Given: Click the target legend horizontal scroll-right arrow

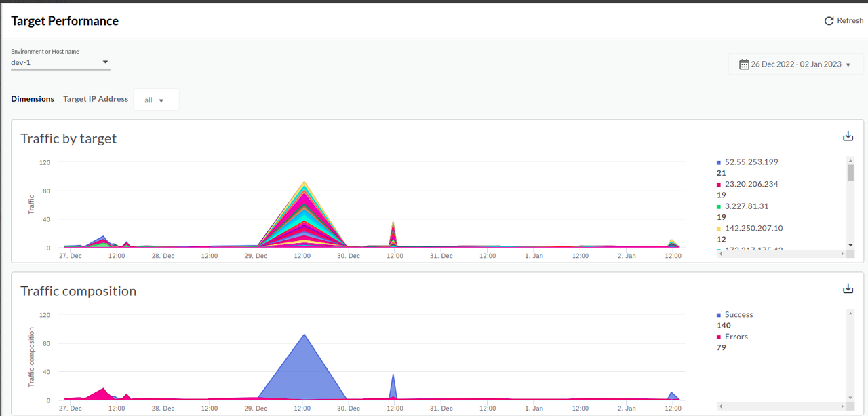Looking at the screenshot, I should (842, 254).
